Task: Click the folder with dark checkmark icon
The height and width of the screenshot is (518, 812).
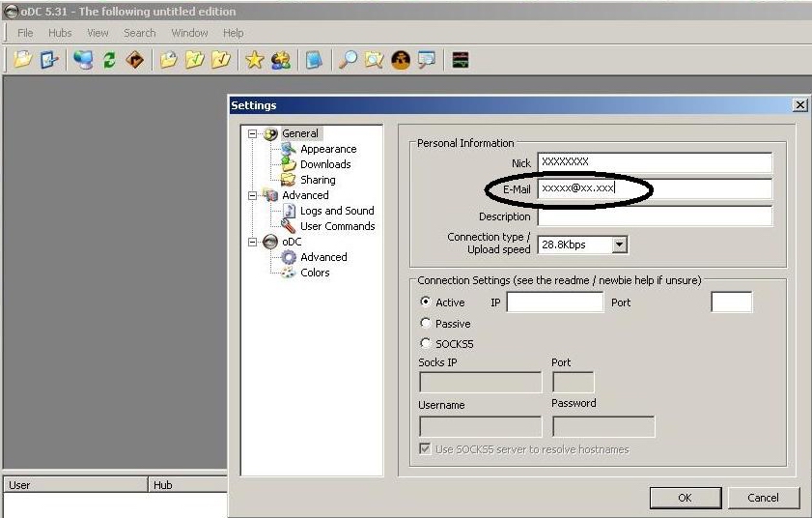Action: pyautogui.click(x=220, y=60)
